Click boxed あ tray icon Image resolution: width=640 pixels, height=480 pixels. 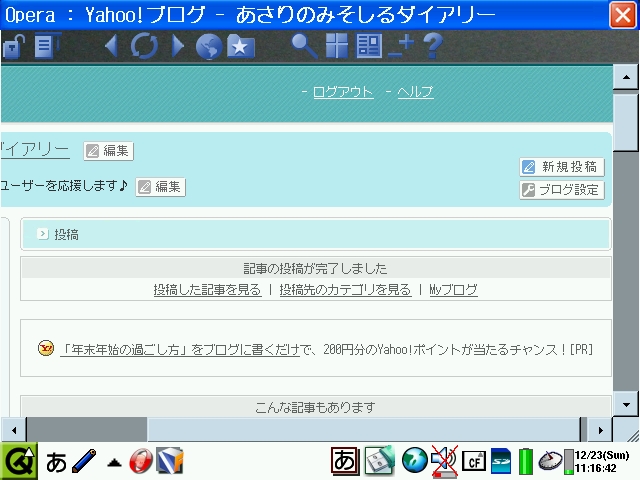click(x=345, y=461)
